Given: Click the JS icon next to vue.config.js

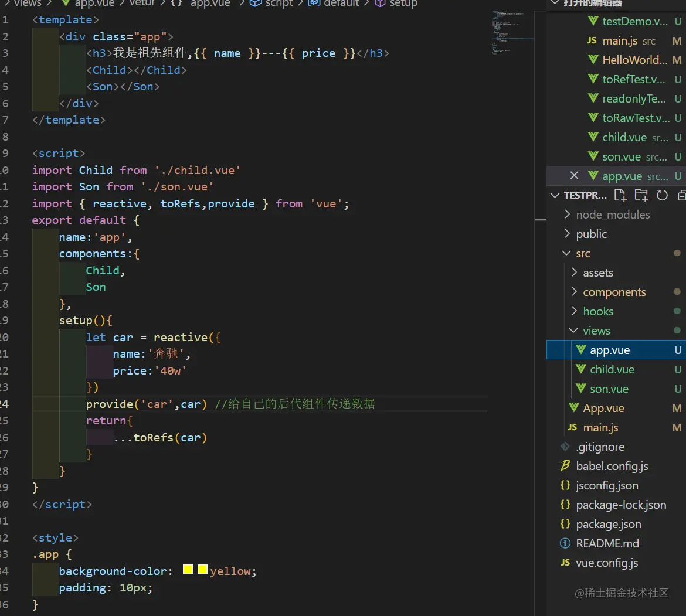Looking at the screenshot, I should (565, 562).
